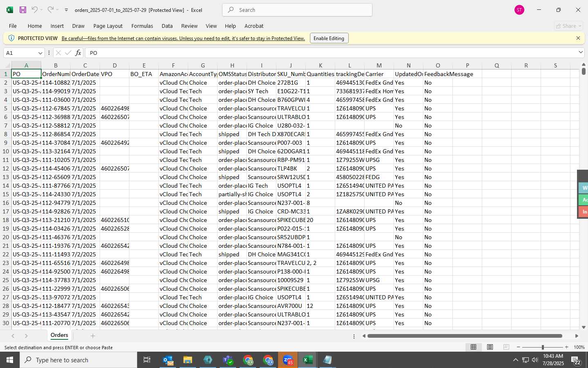This screenshot has height=368, width=588.
Task: Open the Protected View warning link
Action: coord(183,38)
